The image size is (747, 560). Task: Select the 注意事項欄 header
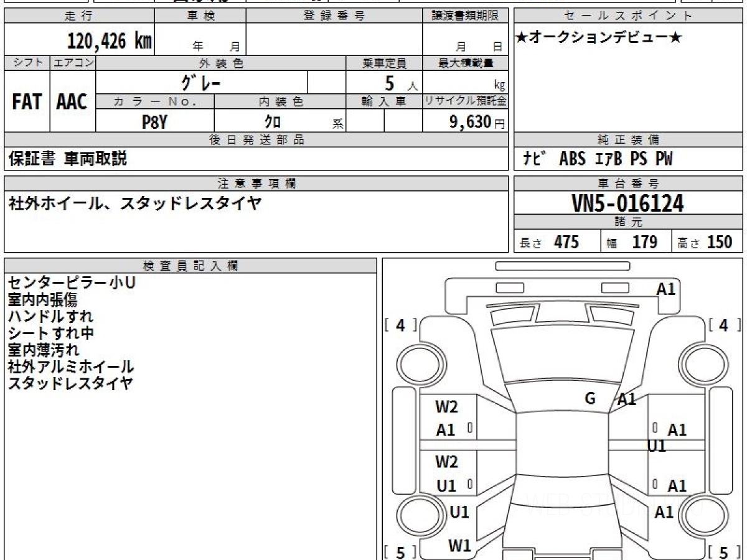coord(256,184)
